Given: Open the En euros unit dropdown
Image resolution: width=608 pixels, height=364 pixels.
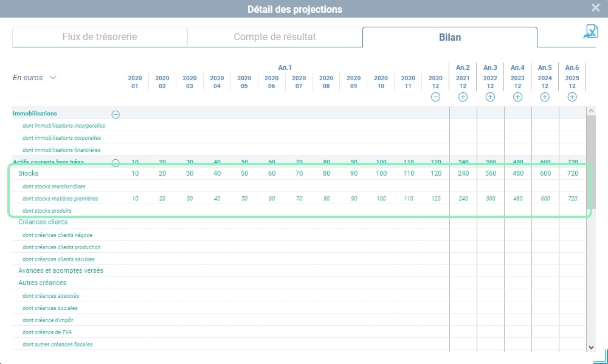Looking at the screenshot, I should tap(35, 78).
